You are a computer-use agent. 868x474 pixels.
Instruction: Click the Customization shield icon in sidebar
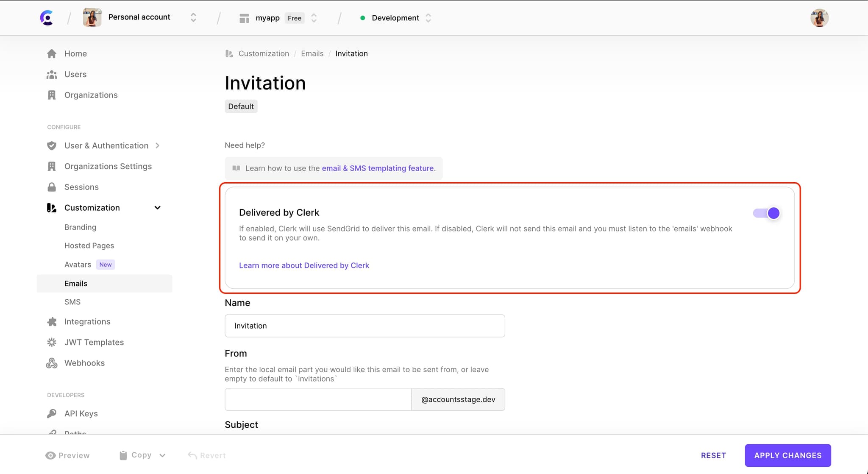pos(52,207)
